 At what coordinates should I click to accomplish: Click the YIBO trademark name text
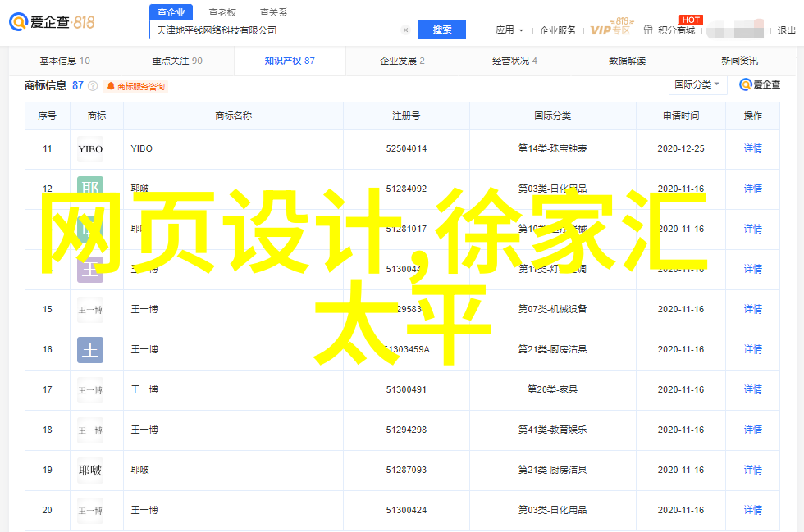pyautogui.click(x=141, y=148)
